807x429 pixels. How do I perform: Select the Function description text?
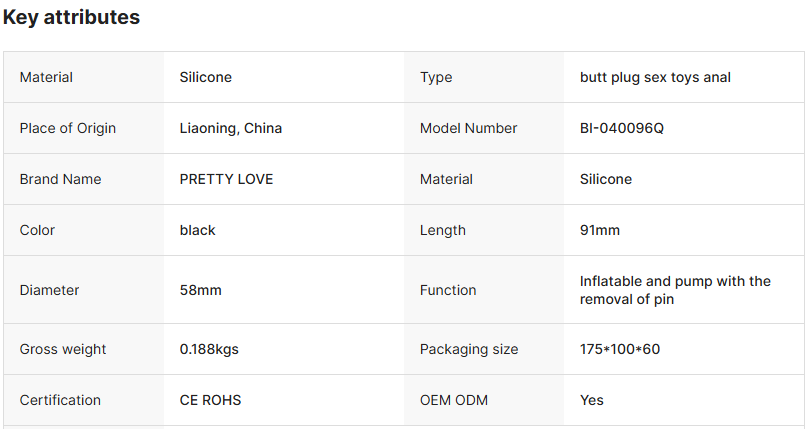coord(675,290)
